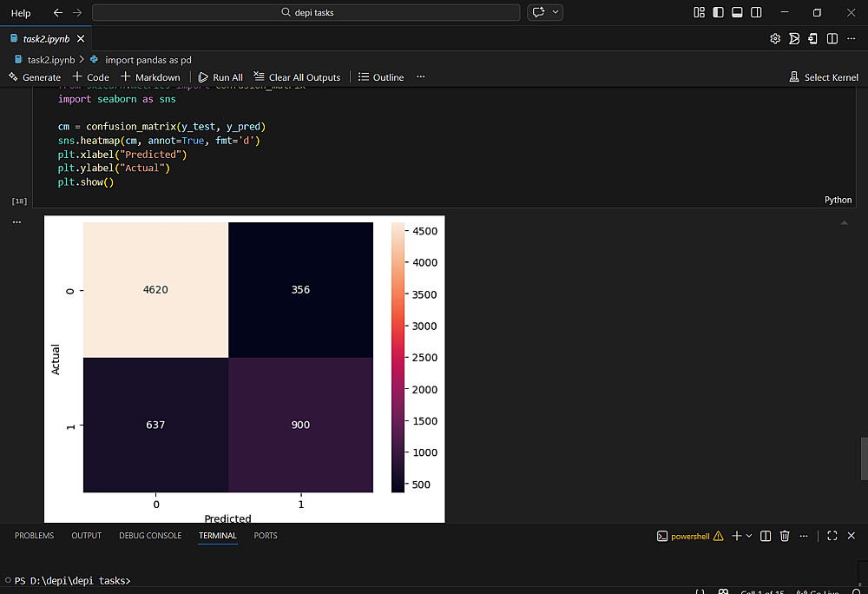The image size is (868, 594).
Task: Kill the terminal with the trash icon
Action: [785, 536]
